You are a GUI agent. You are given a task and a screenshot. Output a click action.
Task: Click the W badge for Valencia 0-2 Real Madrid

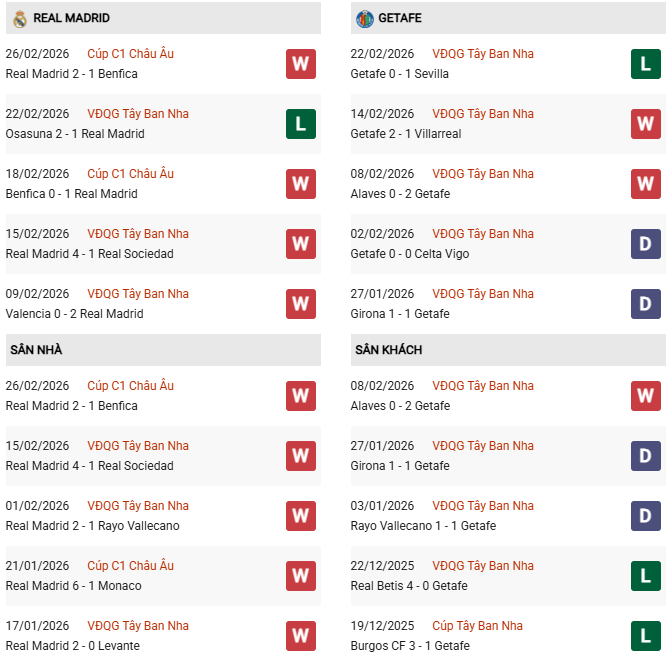click(300, 304)
